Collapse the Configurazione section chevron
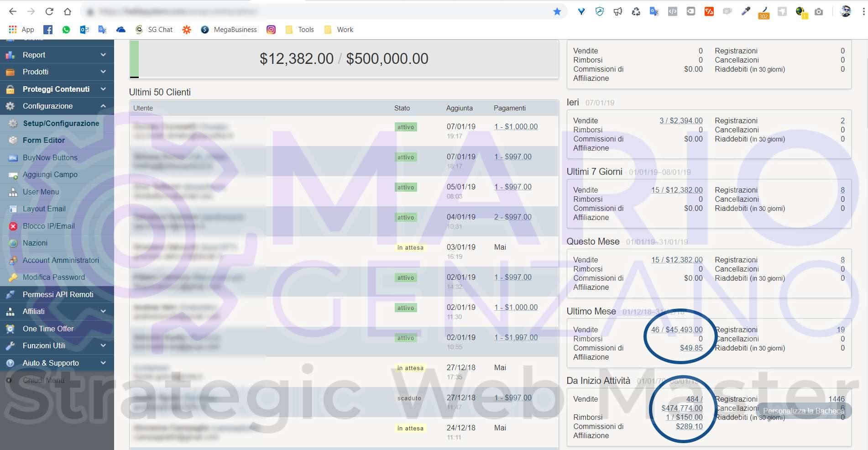Screen dimensions: 868x450 (104, 106)
